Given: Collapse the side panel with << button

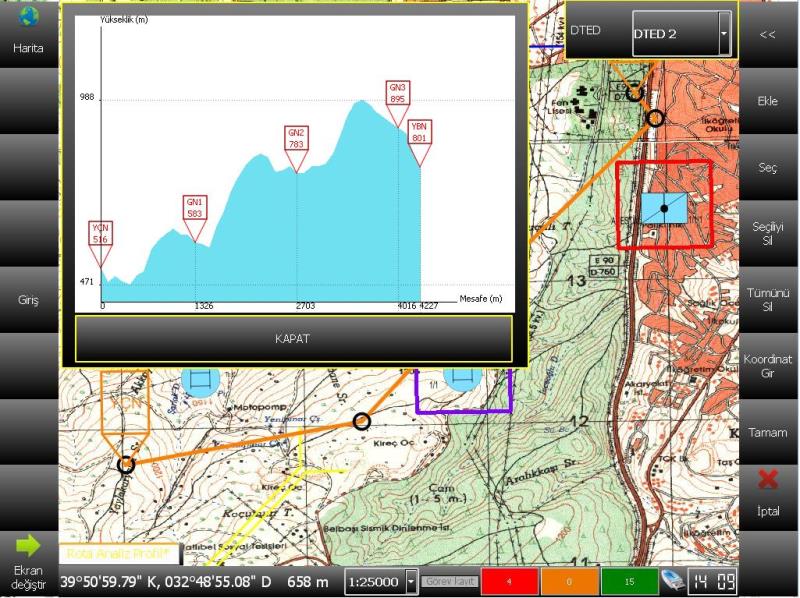Looking at the screenshot, I should click(x=768, y=34).
